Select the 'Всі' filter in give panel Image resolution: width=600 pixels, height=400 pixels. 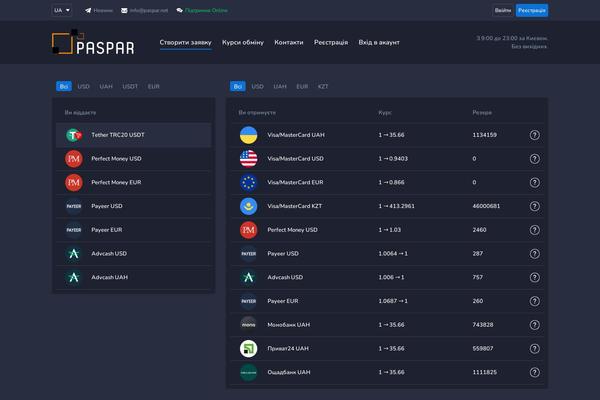[64, 87]
